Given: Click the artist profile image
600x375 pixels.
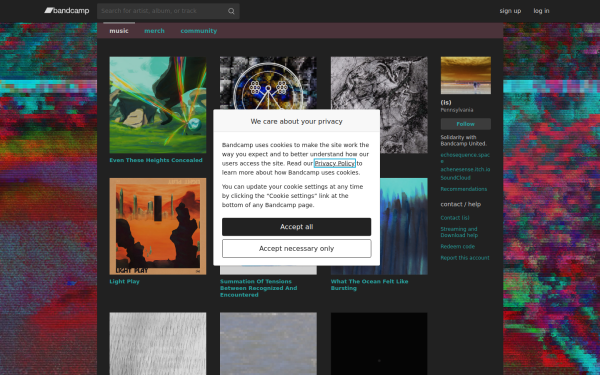Looking at the screenshot, I should point(466,75).
